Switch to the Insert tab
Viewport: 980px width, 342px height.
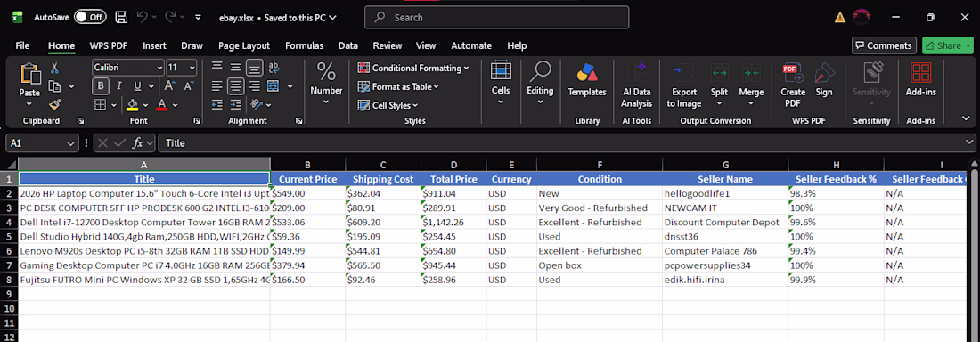(x=154, y=45)
